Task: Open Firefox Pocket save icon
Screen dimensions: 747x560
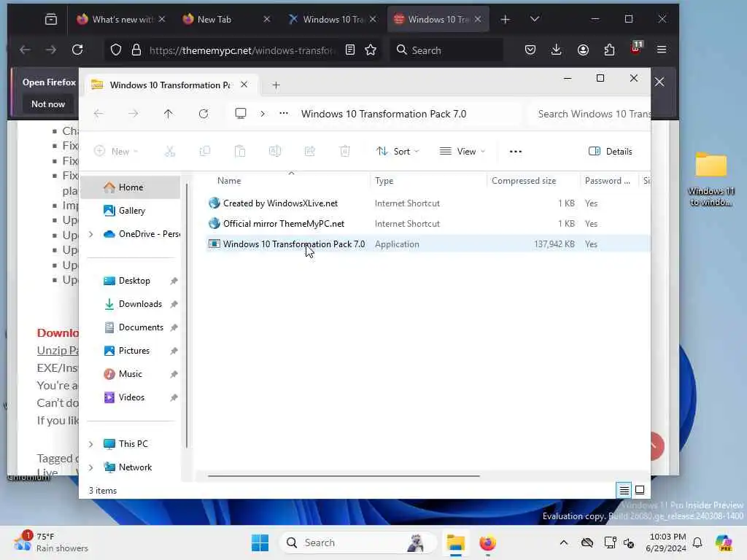Action: point(530,50)
